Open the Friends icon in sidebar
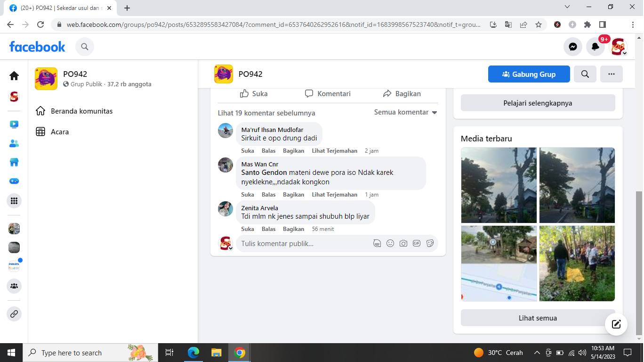This screenshot has height=362, width=644. (x=14, y=143)
